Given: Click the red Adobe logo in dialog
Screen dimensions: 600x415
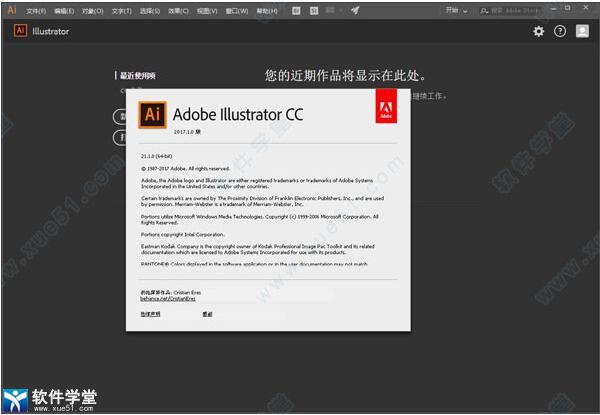Looking at the screenshot, I should (386, 106).
